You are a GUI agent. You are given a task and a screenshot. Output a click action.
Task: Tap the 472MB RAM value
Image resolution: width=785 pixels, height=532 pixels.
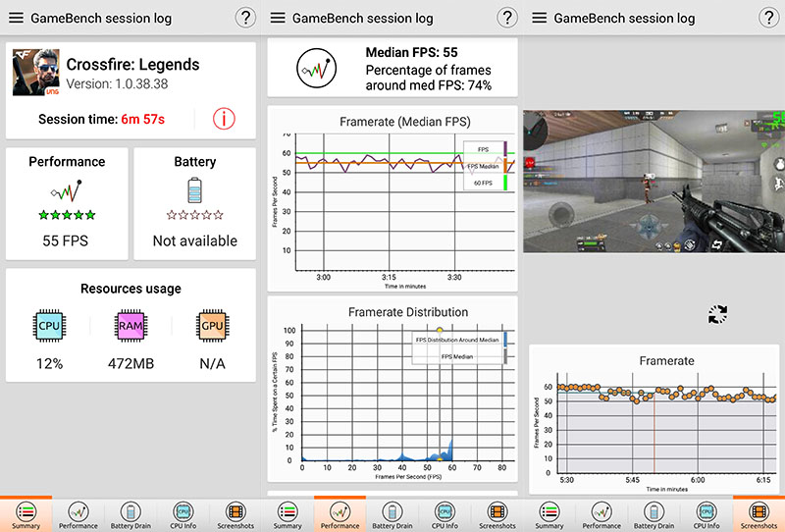click(131, 364)
